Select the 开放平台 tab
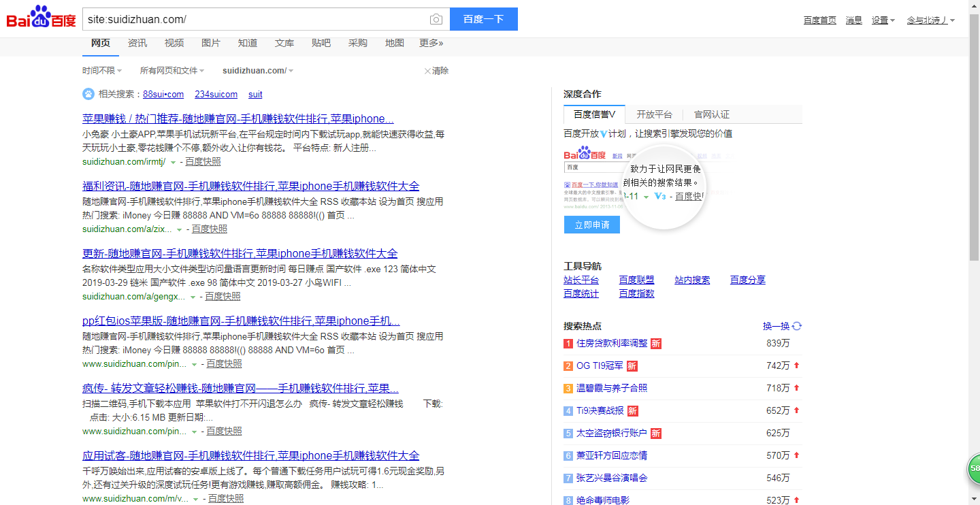This screenshot has width=980, height=505. point(655,114)
